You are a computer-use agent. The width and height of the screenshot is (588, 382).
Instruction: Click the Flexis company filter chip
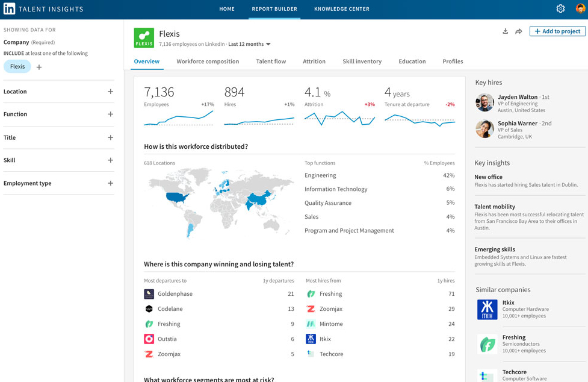(x=17, y=66)
